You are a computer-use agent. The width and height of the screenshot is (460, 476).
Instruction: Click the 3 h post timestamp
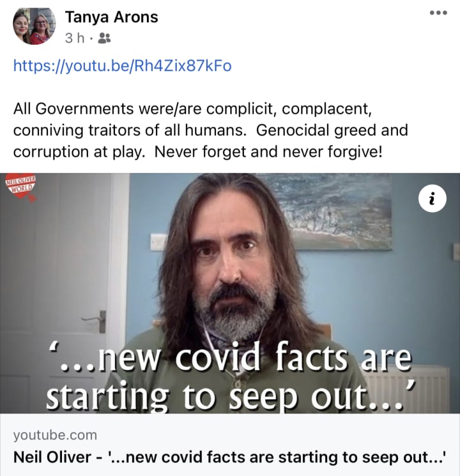tap(74, 38)
